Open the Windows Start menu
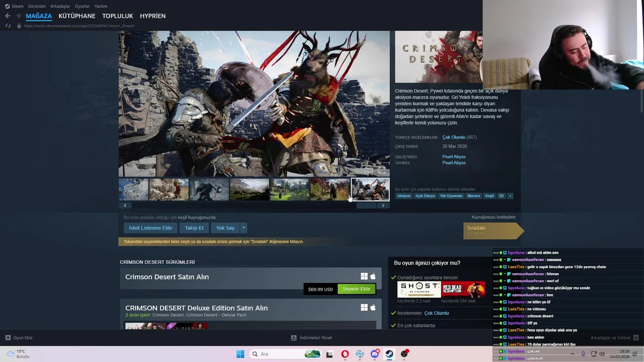The width and height of the screenshot is (644, 362). click(240, 354)
